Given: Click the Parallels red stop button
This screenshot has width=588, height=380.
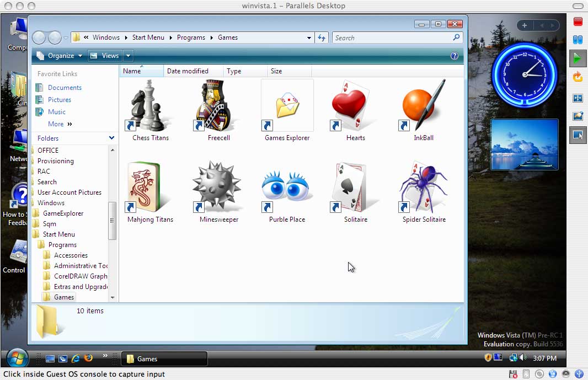Looking at the screenshot, I should click(x=578, y=22).
